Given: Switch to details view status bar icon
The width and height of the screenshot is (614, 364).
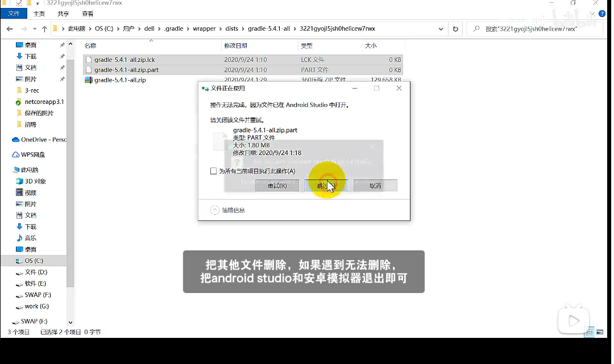Looking at the screenshot, I should coord(590,332).
